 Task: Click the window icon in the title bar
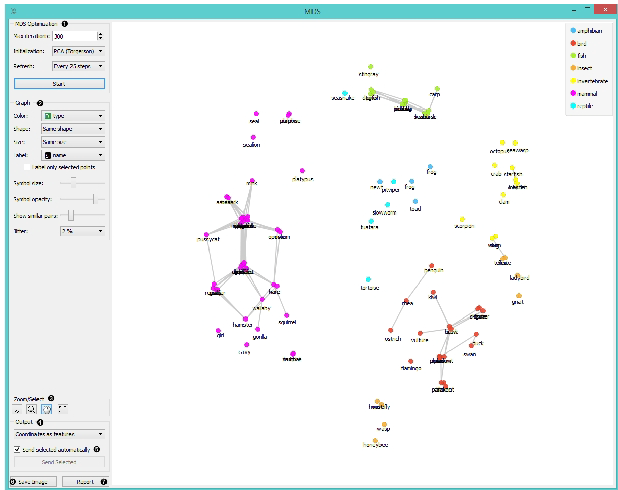pos(13,11)
